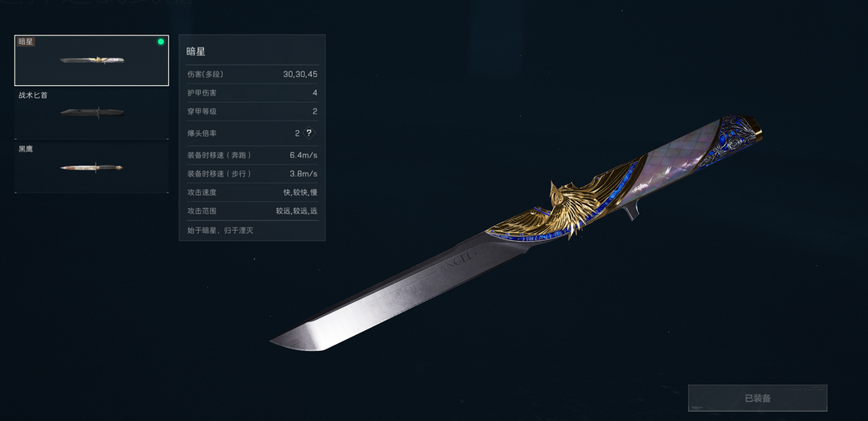Image resolution: width=868 pixels, height=421 pixels.
Task: Click the 已装备 button
Action: pyautogui.click(x=757, y=399)
